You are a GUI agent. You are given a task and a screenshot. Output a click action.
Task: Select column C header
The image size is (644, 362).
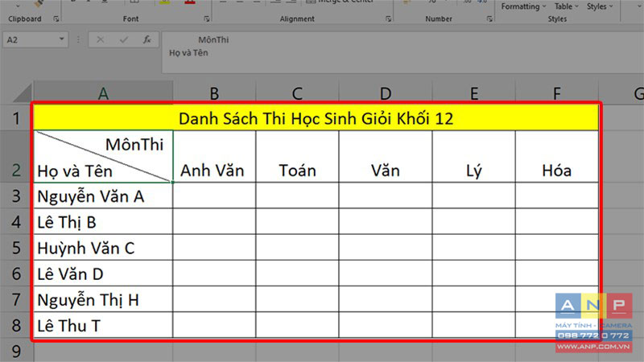[x=297, y=93]
